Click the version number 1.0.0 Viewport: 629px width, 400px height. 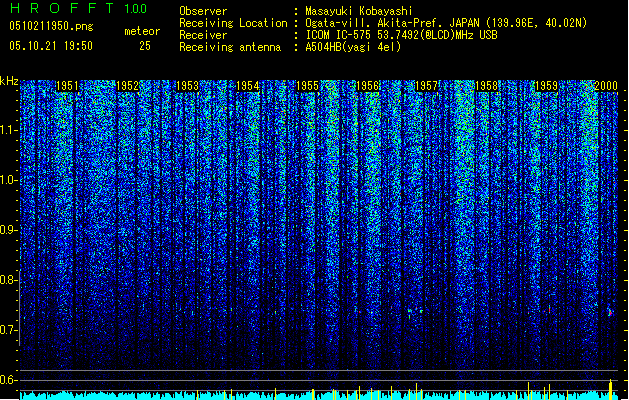pyautogui.click(x=136, y=9)
